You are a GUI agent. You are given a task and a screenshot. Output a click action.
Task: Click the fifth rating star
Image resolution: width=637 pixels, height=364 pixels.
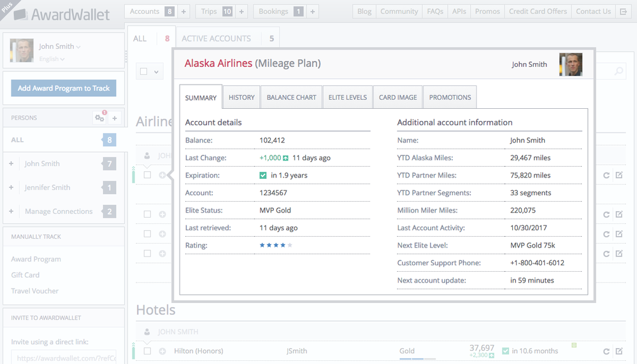[x=290, y=245]
